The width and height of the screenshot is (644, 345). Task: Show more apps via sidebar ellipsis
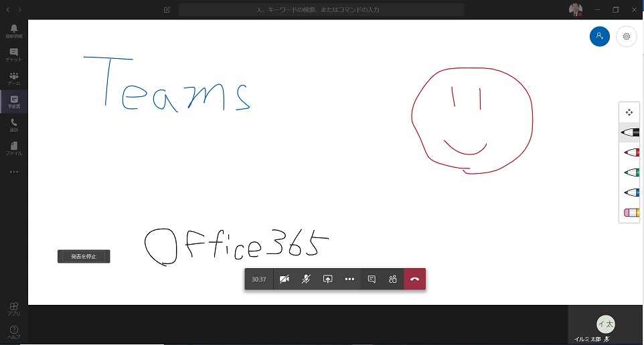tap(13, 171)
